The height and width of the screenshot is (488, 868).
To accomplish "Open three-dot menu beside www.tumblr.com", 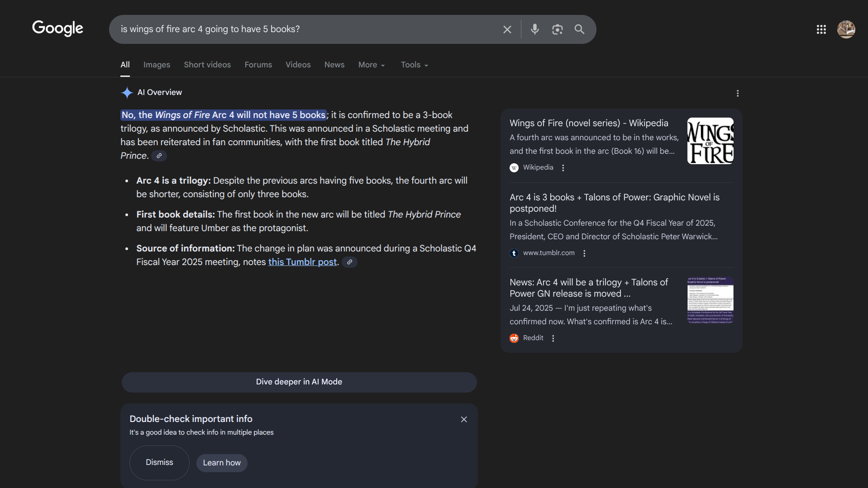I will [584, 253].
